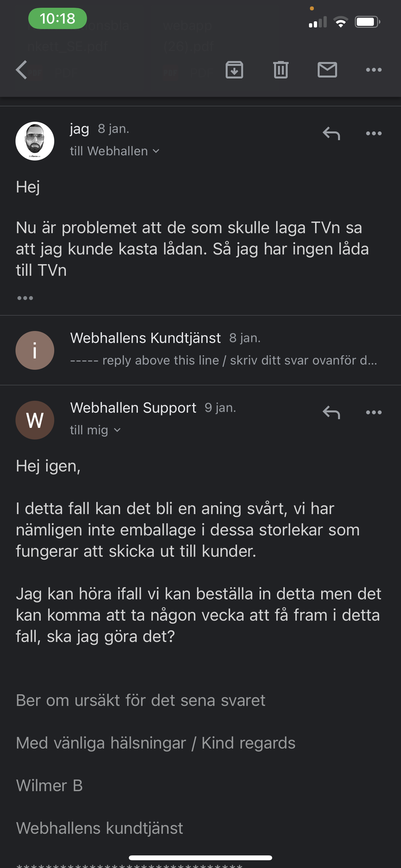Tap sender name Webhallen Support
Screen dimensions: 401x868
(133, 408)
